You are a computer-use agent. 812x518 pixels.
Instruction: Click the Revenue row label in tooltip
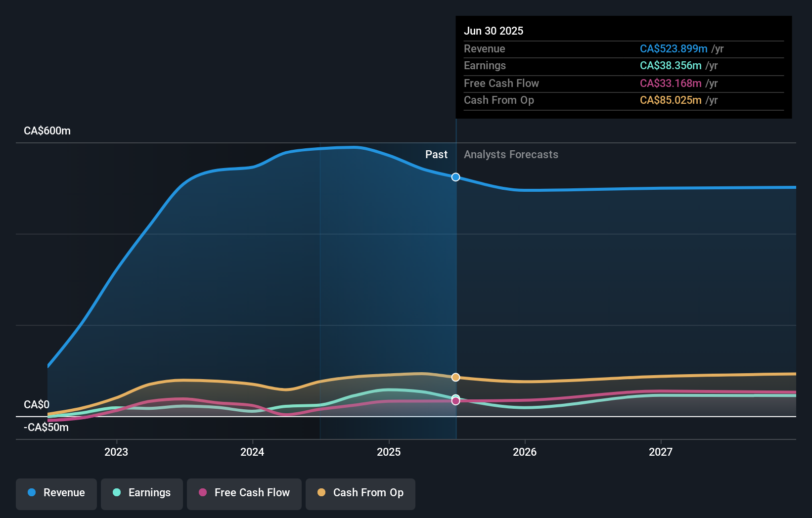point(485,48)
